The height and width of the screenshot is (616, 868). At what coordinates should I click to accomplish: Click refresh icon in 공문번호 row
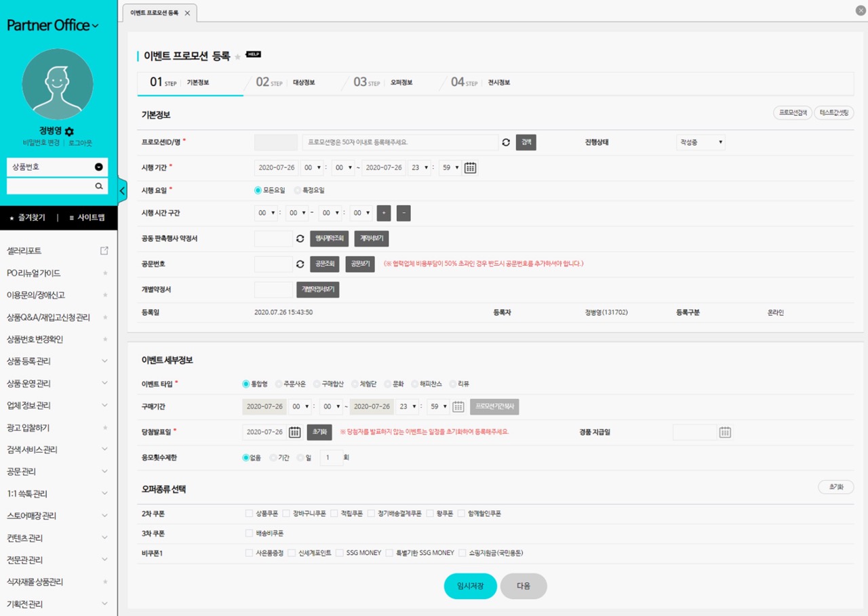point(300,264)
